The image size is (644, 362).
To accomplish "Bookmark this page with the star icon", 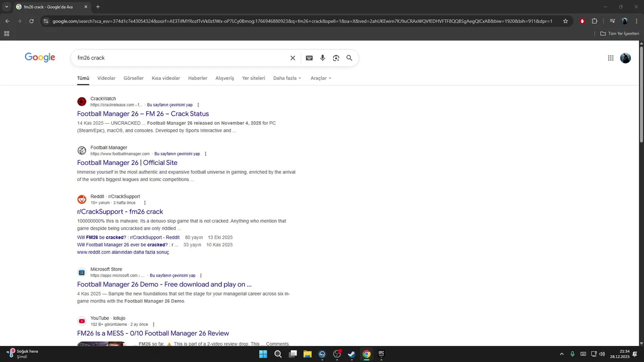I will click(566, 21).
